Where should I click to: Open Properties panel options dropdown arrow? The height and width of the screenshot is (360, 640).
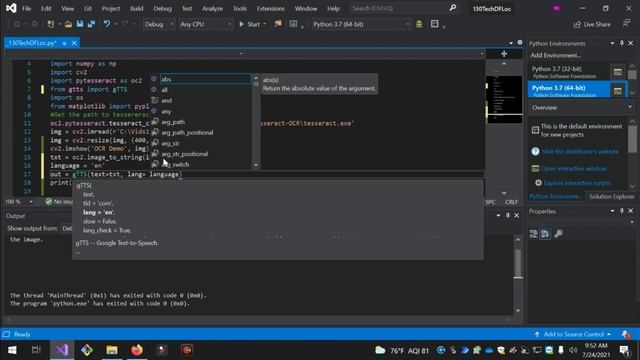tap(612, 211)
